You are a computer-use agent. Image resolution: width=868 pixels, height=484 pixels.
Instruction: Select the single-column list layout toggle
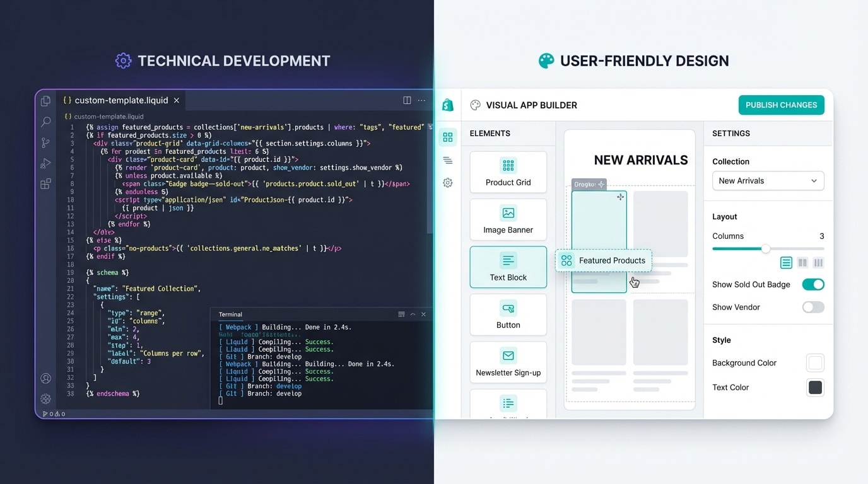click(786, 263)
